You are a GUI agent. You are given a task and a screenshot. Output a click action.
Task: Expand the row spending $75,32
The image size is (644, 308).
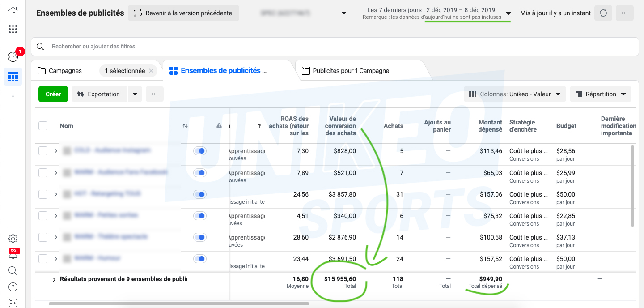coord(56,215)
